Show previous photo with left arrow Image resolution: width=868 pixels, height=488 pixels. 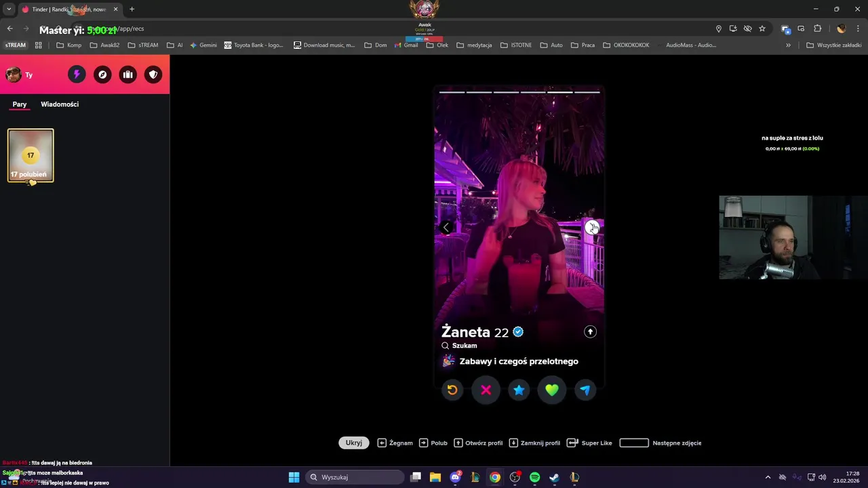coord(446,228)
